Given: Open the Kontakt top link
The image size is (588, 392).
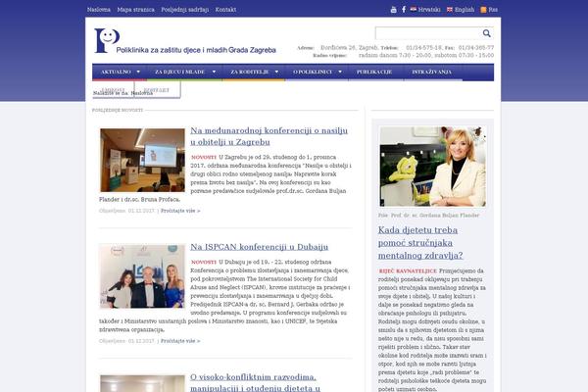Looking at the screenshot, I should coord(225,10).
